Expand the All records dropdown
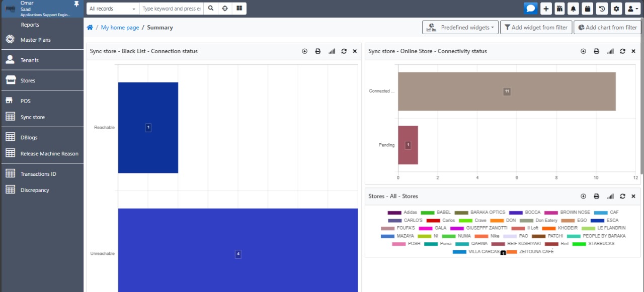 (x=113, y=9)
